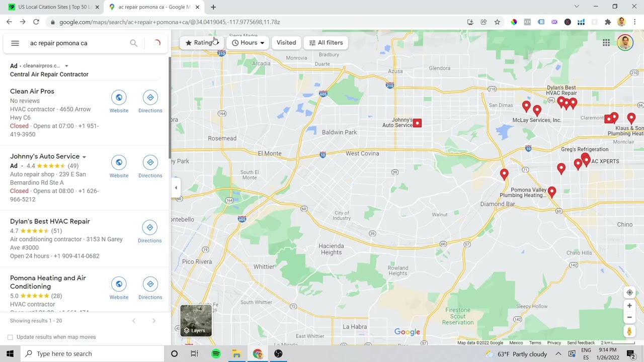The width and height of the screenshot is (644, 362).
Task: Open Windows Task View
Action: click(194, 354)
